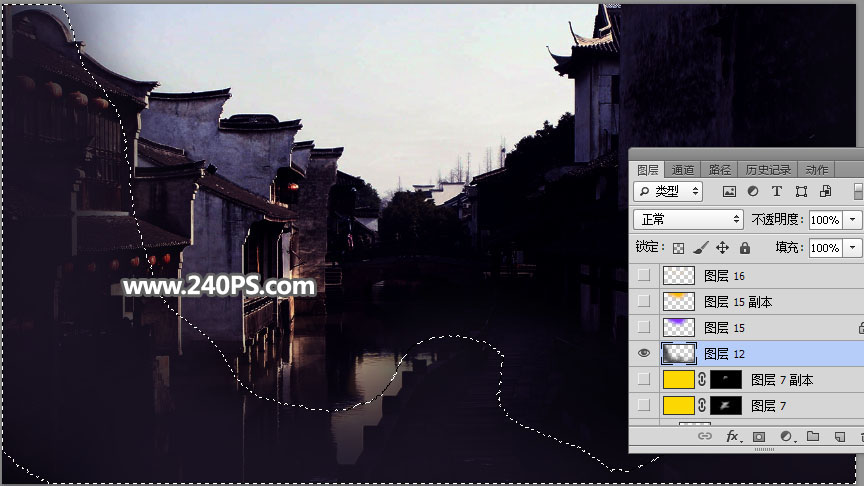Show layer 图层 7 副本
This screenshot has height=486, width=864.
644,379
